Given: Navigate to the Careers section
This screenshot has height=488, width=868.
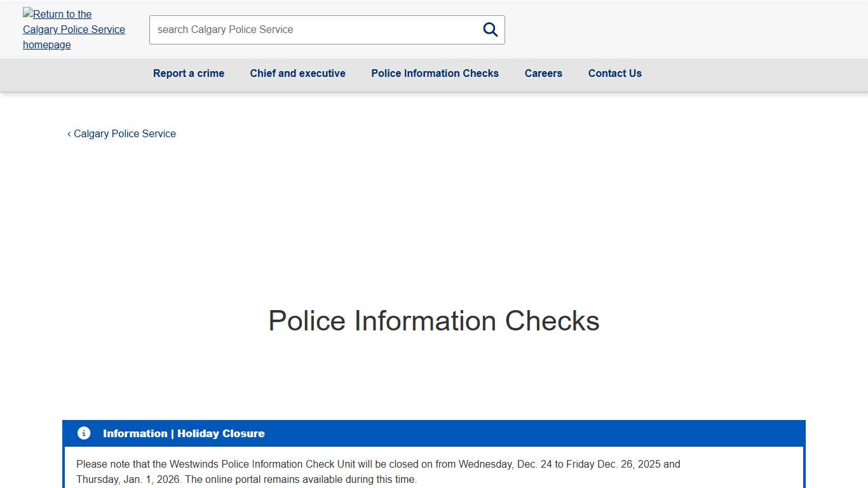Looking at the screenshot, I should click(543, 73).
